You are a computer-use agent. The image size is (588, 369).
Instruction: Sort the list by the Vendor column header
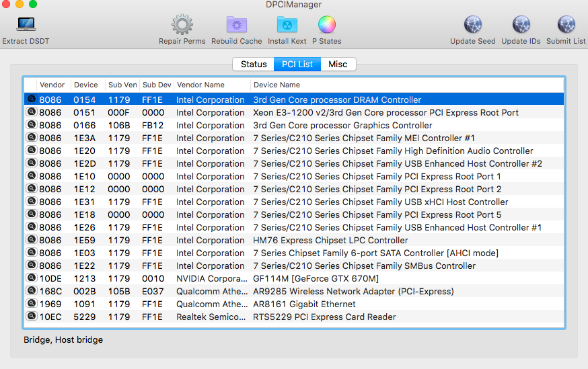pos(52,85)
